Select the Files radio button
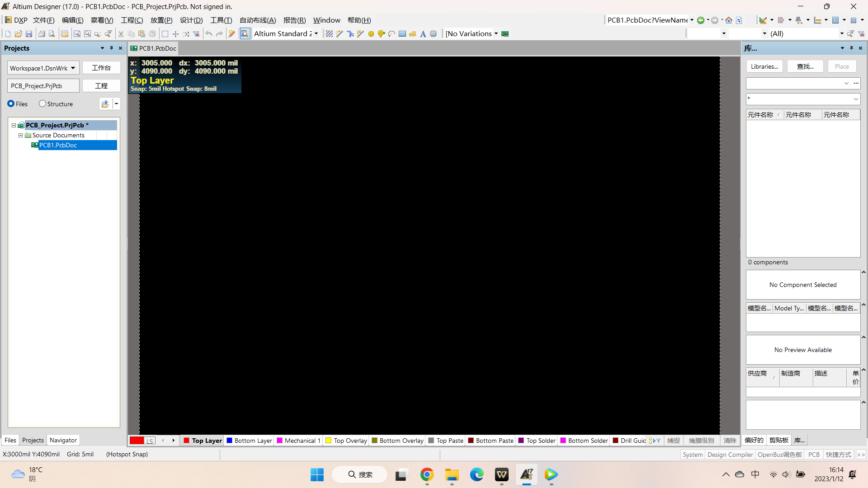The image size is (868, 488). pyautogui.click(x=11, y=103)
